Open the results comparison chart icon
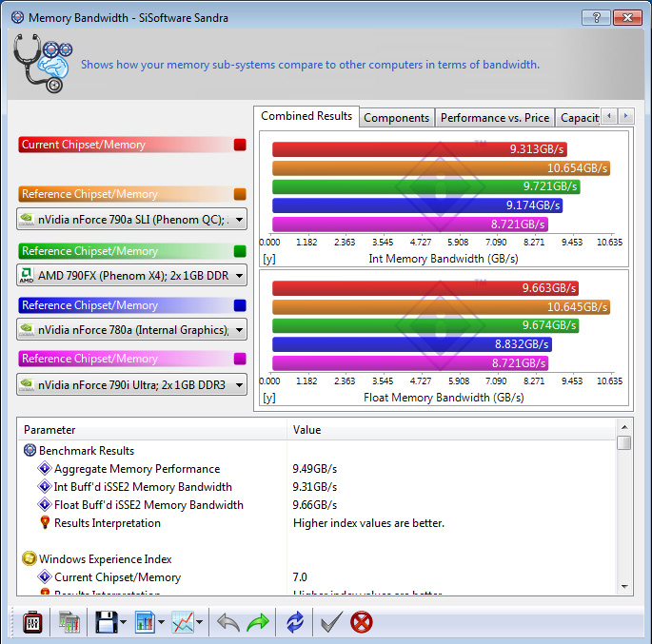 pos(69,622)
